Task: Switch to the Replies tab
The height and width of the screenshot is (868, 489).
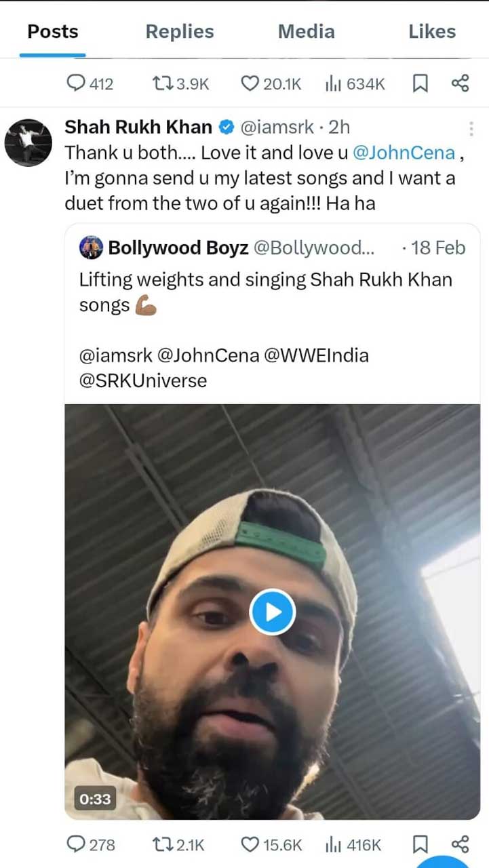Action: [179, 31]
